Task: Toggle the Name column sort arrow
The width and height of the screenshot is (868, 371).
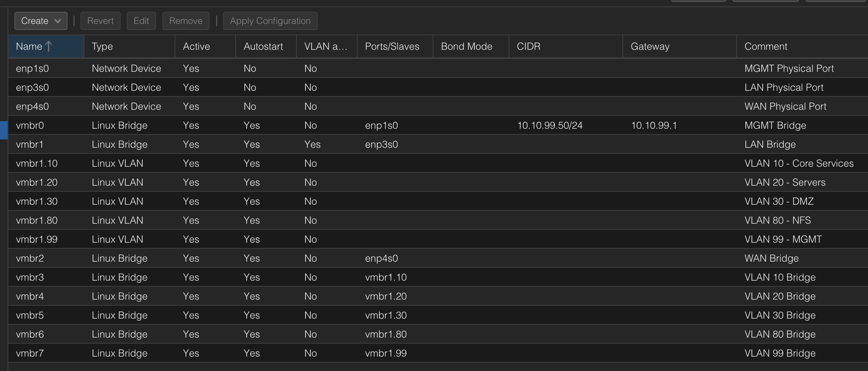Action: (x=48, y=46)
